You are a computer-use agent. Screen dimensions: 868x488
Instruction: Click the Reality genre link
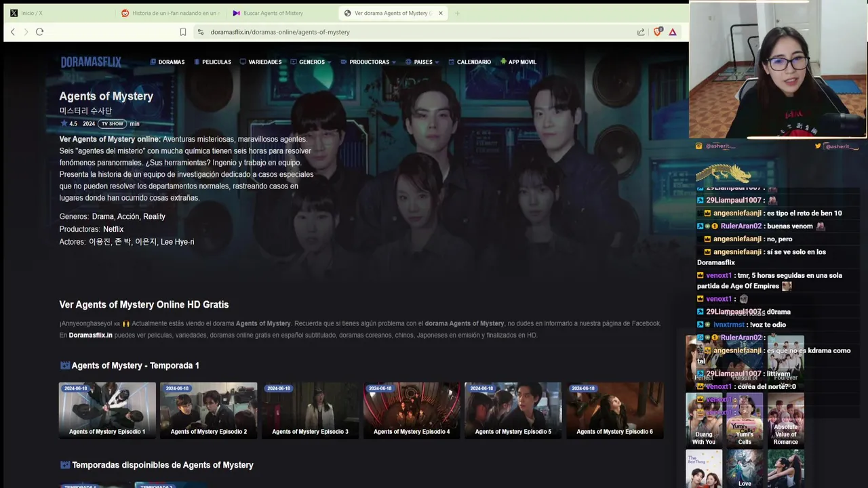point(154,216)
